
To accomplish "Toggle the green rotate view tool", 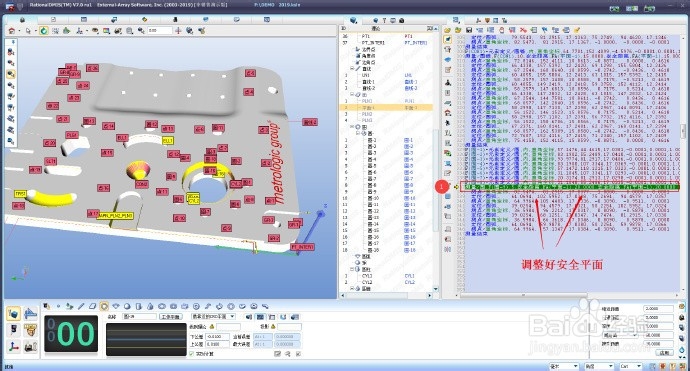I will [44, 31].
